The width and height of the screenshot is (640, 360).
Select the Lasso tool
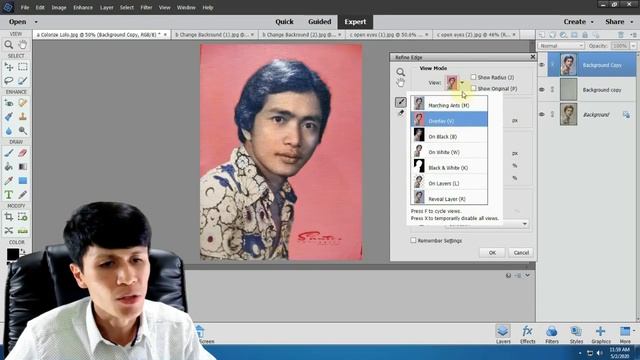tap(9, 80)
